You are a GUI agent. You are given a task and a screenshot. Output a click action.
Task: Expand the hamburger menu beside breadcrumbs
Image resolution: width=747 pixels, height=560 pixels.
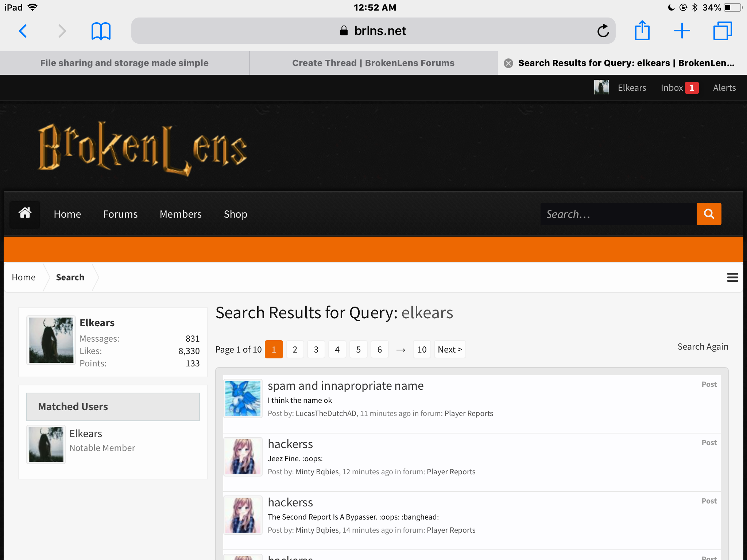click(x=732, y=277)
